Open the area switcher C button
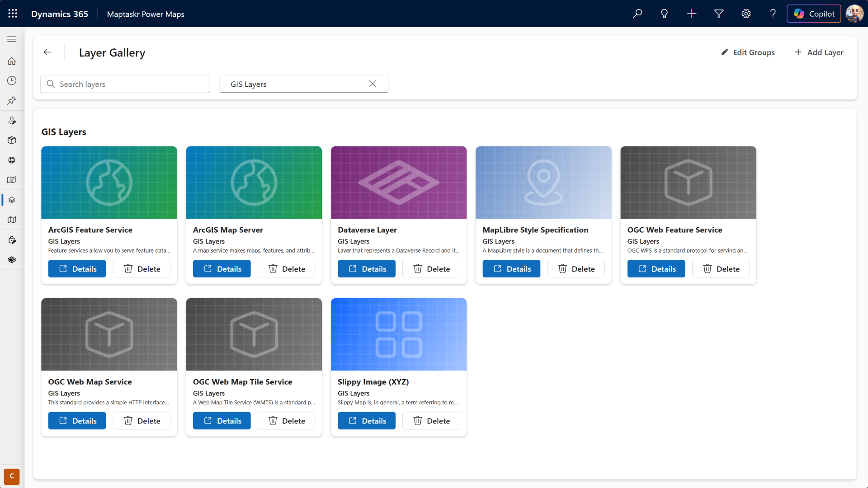The height and width of the screenshot is (488, 868). (x=12, y=476)
